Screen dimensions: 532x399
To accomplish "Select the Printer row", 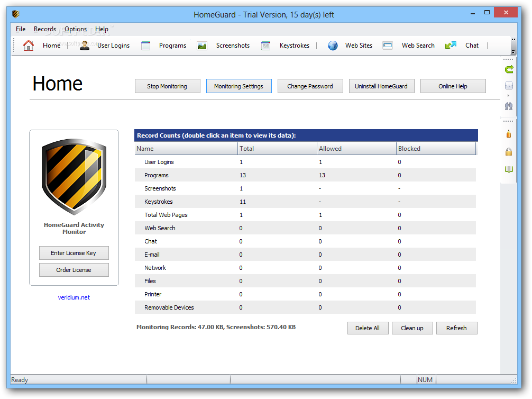I will (305, 294).
